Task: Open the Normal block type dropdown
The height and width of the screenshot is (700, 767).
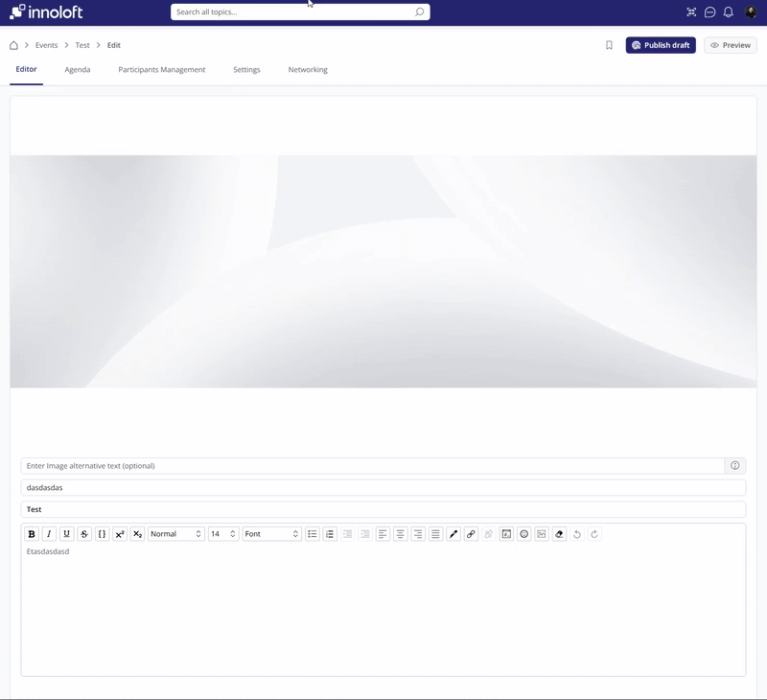Action: click(176, 534)
